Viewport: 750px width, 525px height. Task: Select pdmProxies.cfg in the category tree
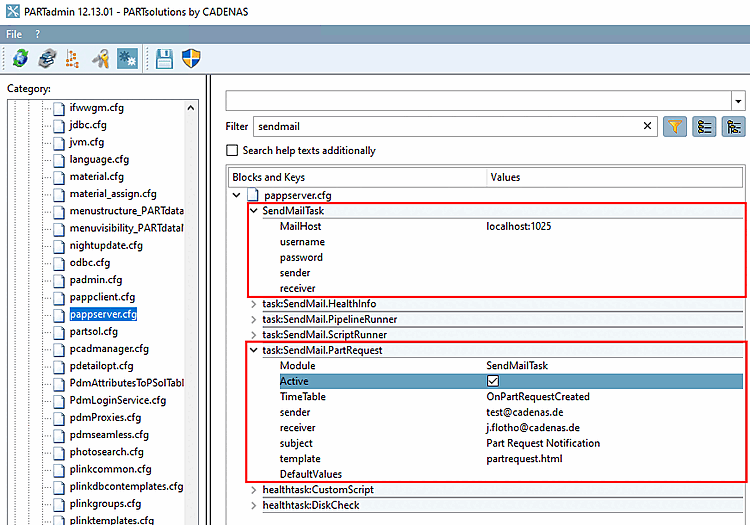tap(105, 417)
